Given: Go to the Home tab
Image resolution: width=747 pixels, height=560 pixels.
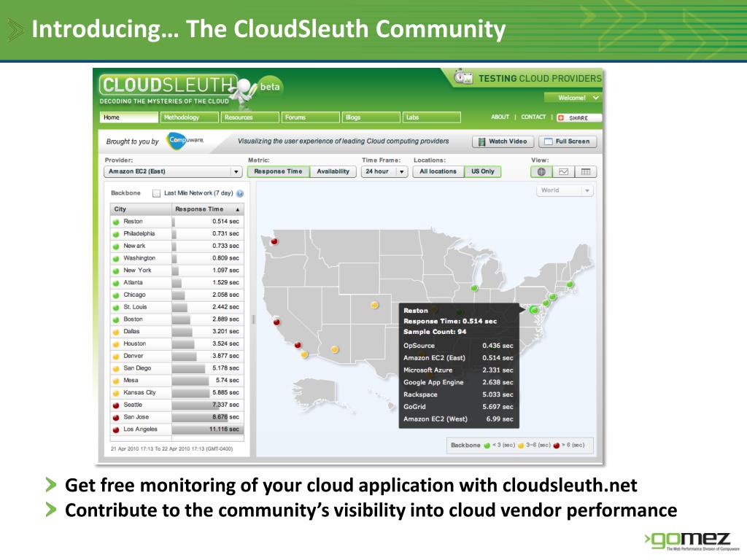Looking at the screenshot, I should [128, 117].
